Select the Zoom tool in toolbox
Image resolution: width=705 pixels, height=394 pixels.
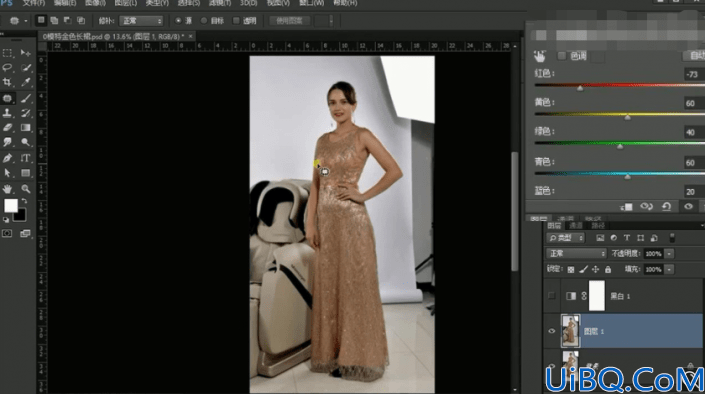point(26,189)
